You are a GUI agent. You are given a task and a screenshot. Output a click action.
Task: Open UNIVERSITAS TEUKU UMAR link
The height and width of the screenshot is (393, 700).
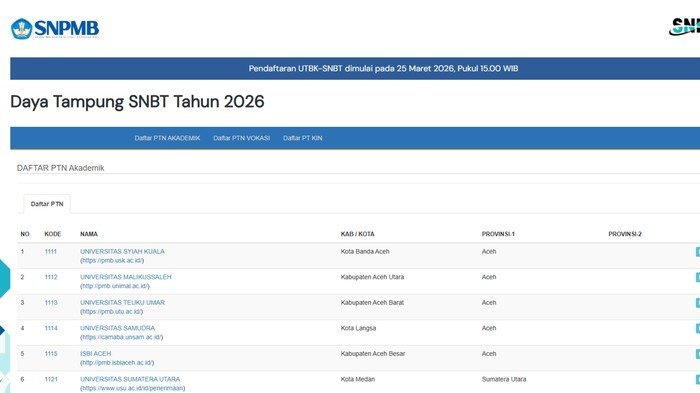click(x=122, y=302)
